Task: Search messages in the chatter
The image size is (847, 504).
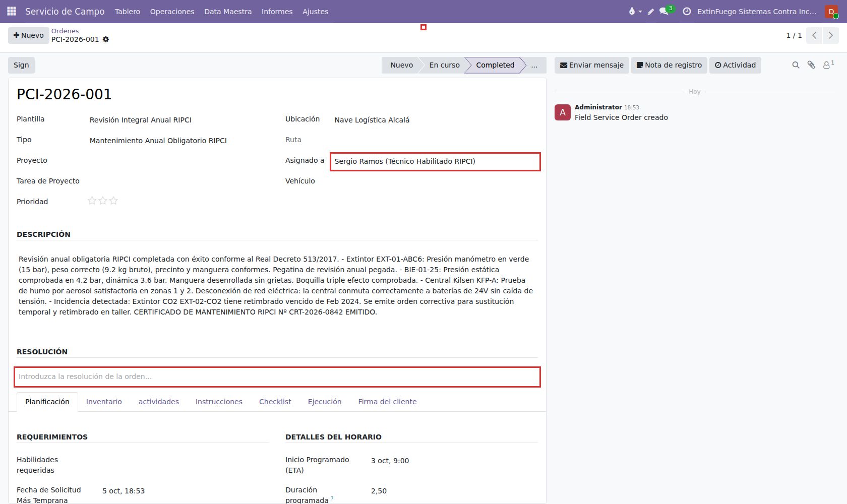Action: (796, 65)
